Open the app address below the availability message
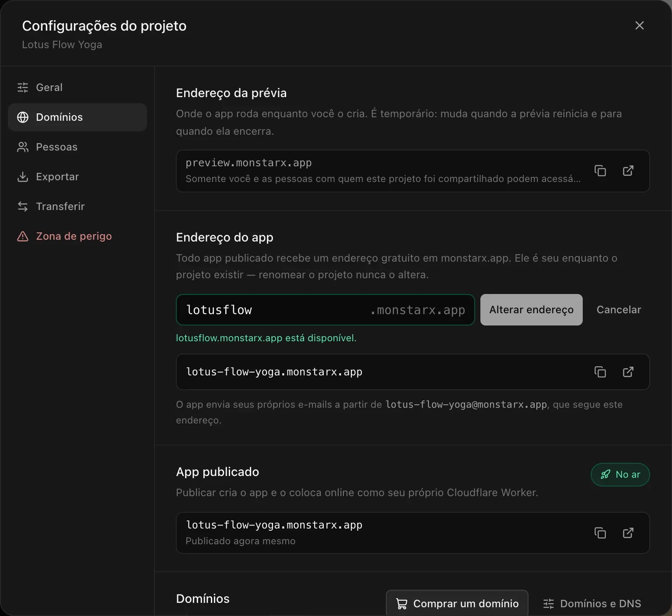This screenshot has height=616, width=672. [x=628, y=372]
